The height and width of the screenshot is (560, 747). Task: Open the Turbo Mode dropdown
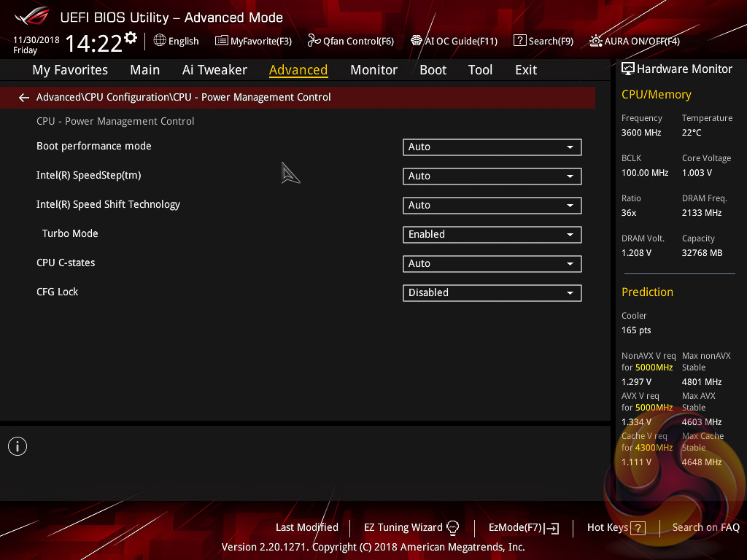[492, 234]
